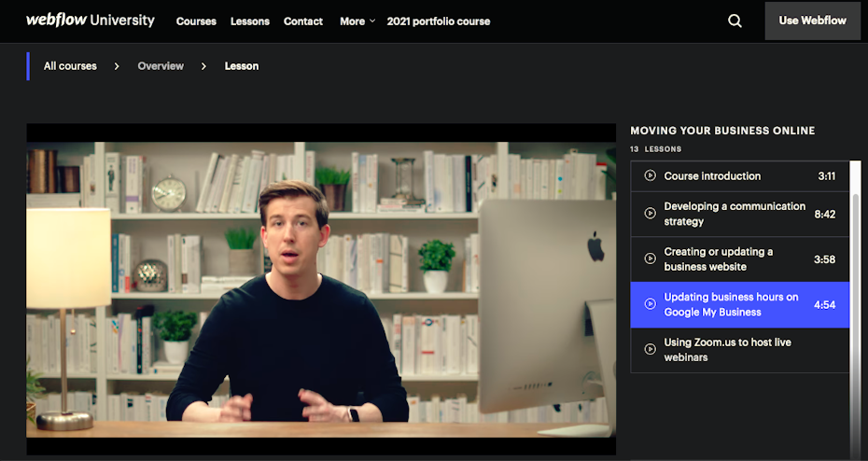Select the Course introduction lesson title
This screenshot has width=868, height=461.
712,176
